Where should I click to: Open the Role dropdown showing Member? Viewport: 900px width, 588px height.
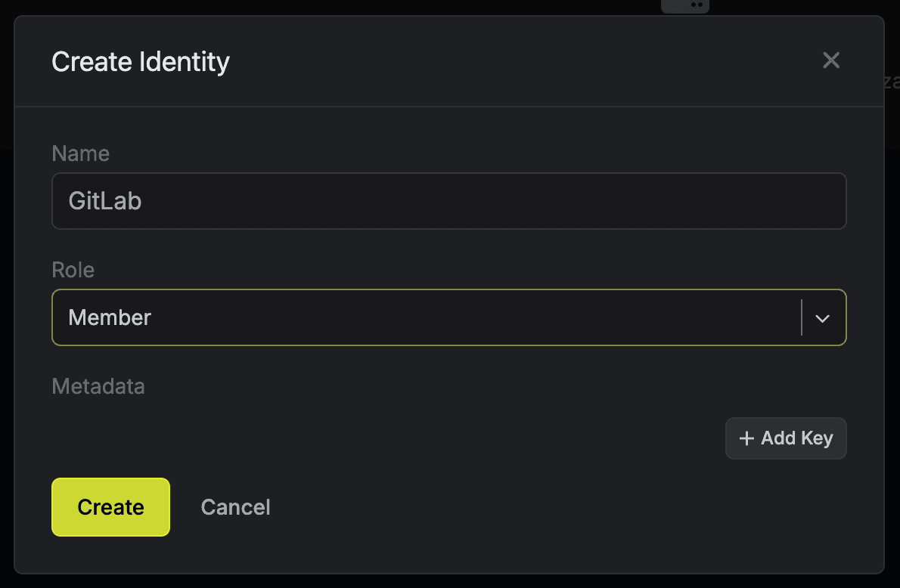[x=449, y=317]
